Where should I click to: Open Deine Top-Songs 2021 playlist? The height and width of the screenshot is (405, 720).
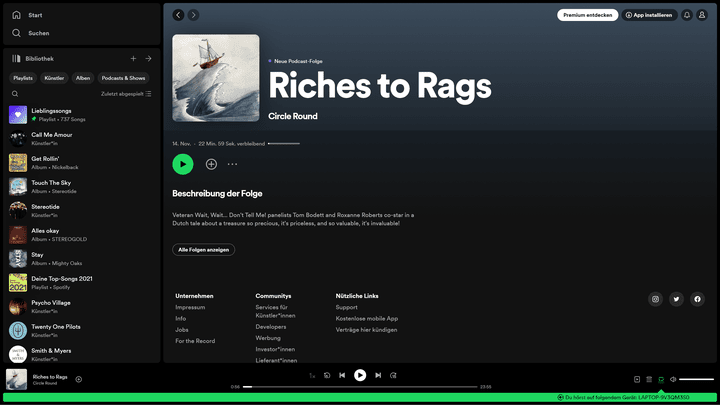pos(81,283)
